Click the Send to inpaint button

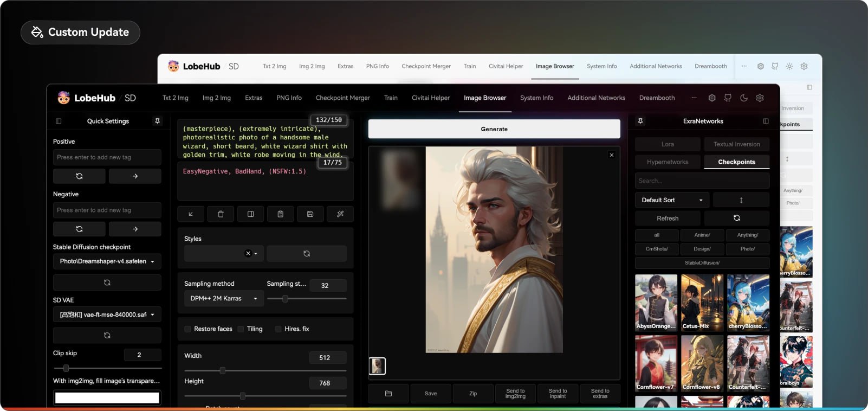point(558,394)
